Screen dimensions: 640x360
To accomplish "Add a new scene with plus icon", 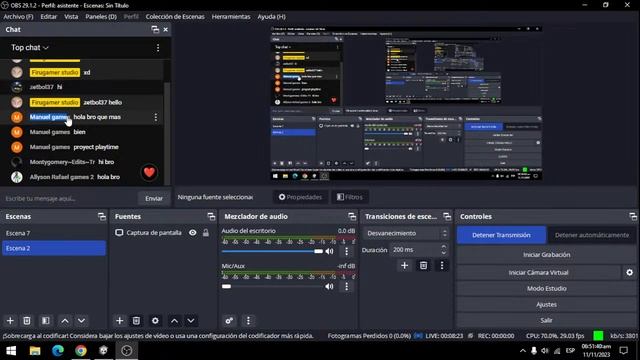I will [x=10, y=321].
